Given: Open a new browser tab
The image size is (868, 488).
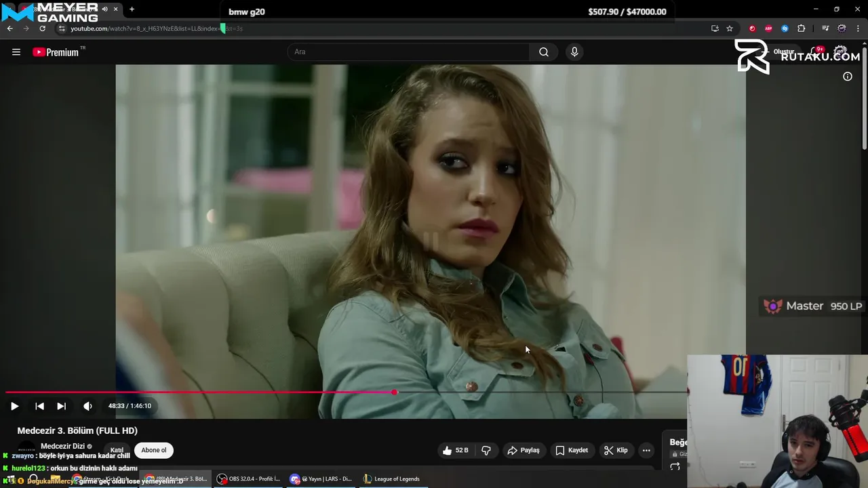Looking at the screenshot, I should tap(132, 9).
